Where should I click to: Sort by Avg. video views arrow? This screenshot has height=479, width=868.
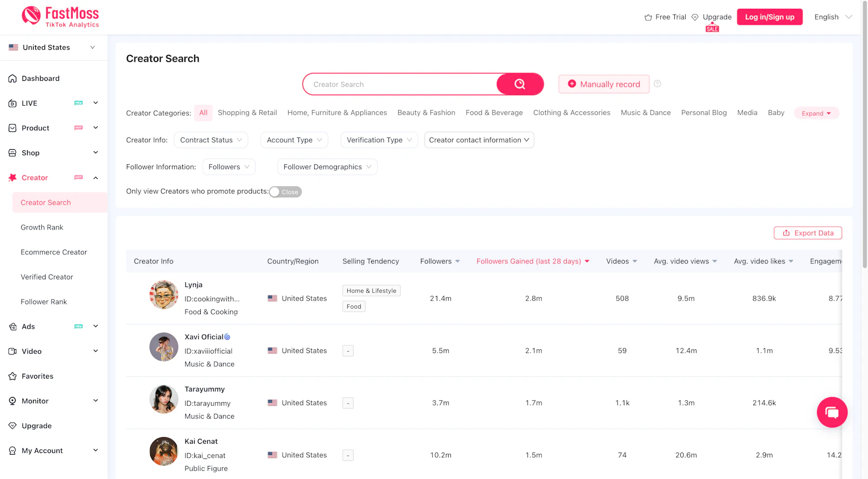pyautogui.click(x=714, y=261)
